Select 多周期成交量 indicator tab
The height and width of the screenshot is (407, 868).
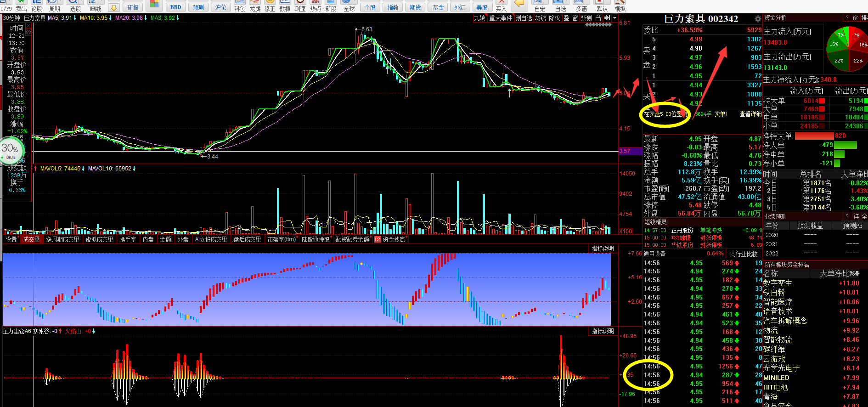click(x=62, y=239)
